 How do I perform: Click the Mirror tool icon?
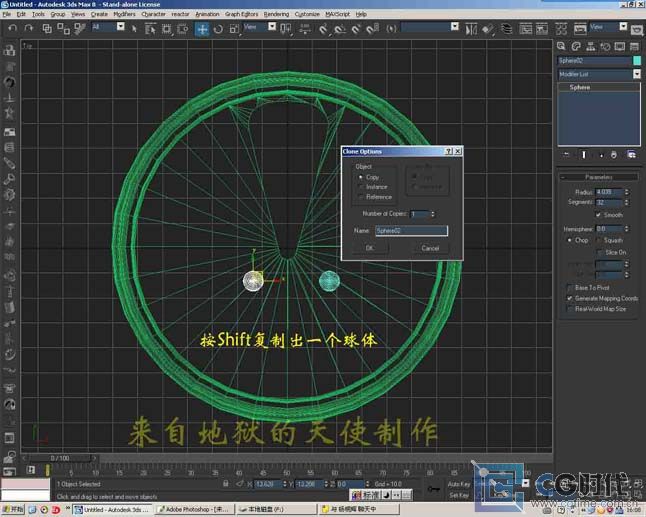coord(471,29)
